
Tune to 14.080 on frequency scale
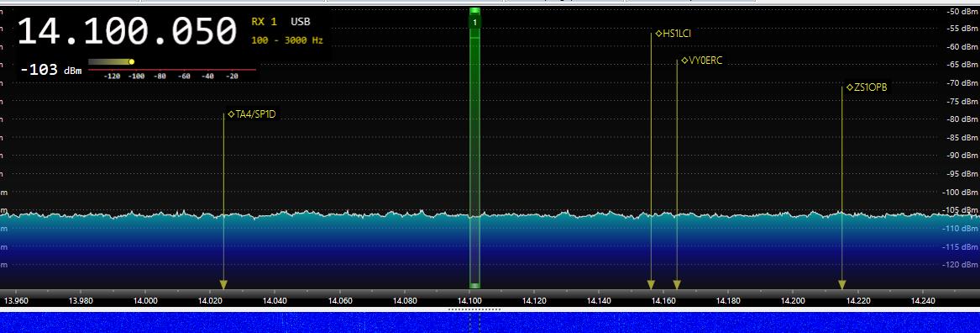coord(405,301)
